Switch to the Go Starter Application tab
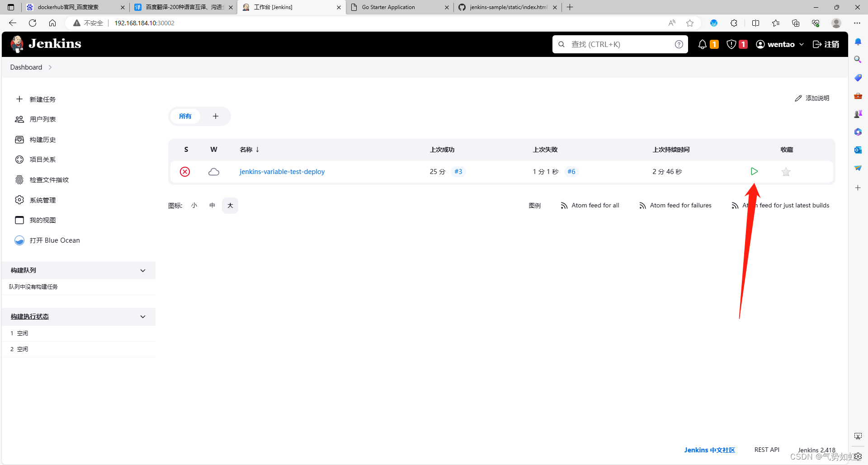Screen dimensions: 868x465 click(400, 7)
